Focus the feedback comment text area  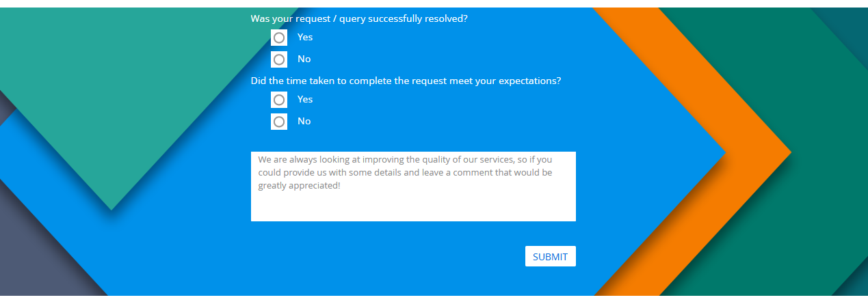[x=413, y=186]
